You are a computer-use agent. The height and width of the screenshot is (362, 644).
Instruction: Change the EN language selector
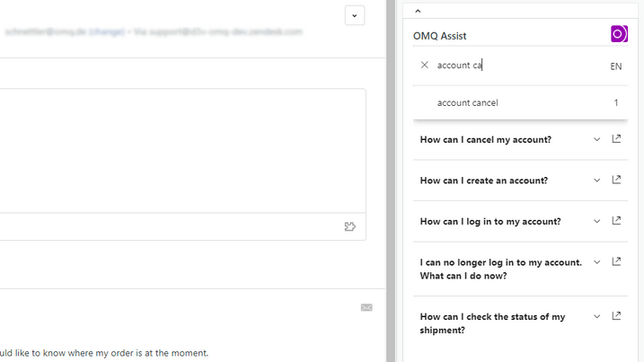(615, 66)
